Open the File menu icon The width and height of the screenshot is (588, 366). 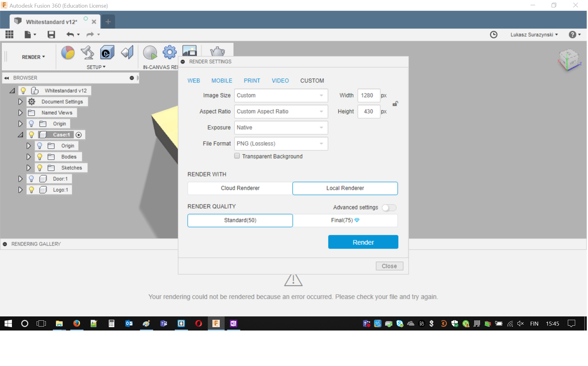tap(30, 34)
